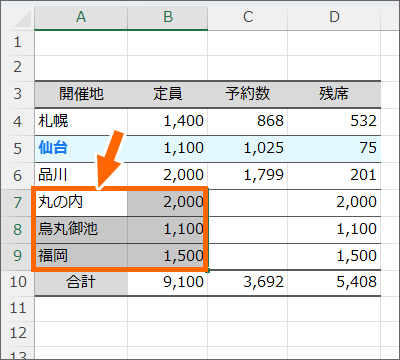Click the 開催地 header cell

tap(81, 94)
